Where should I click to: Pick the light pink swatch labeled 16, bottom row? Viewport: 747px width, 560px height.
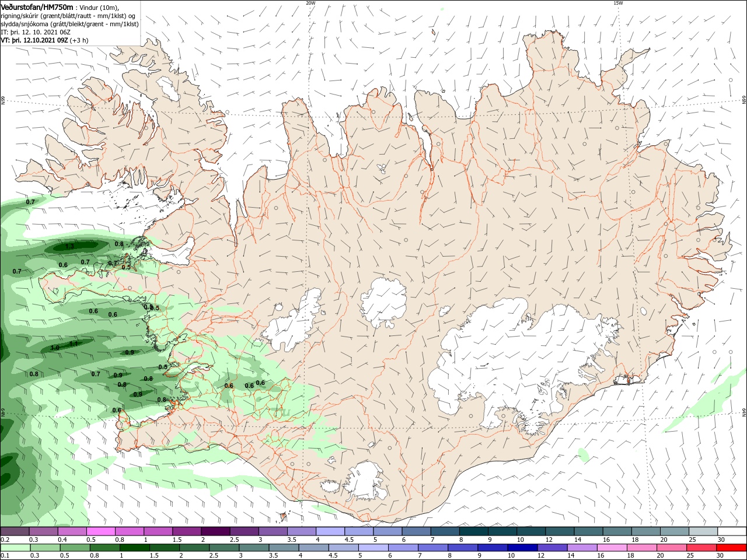[x=612, y=548]
